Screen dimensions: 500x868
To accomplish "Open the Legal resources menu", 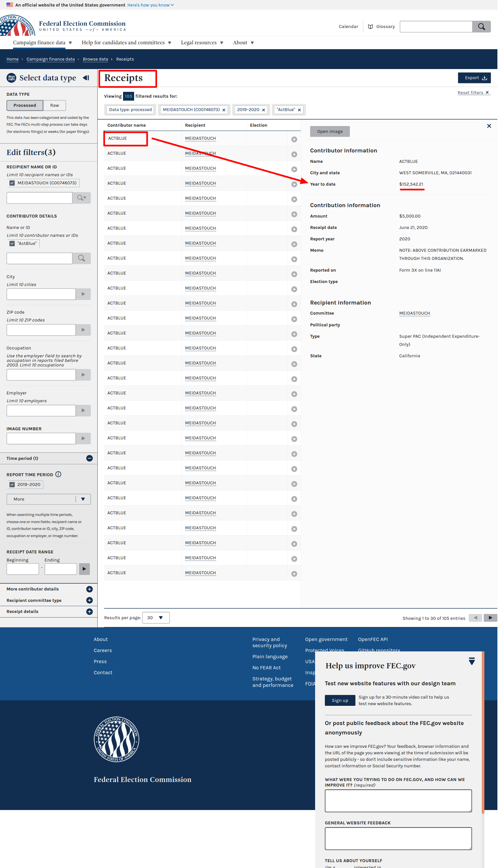I will [202, 43].
